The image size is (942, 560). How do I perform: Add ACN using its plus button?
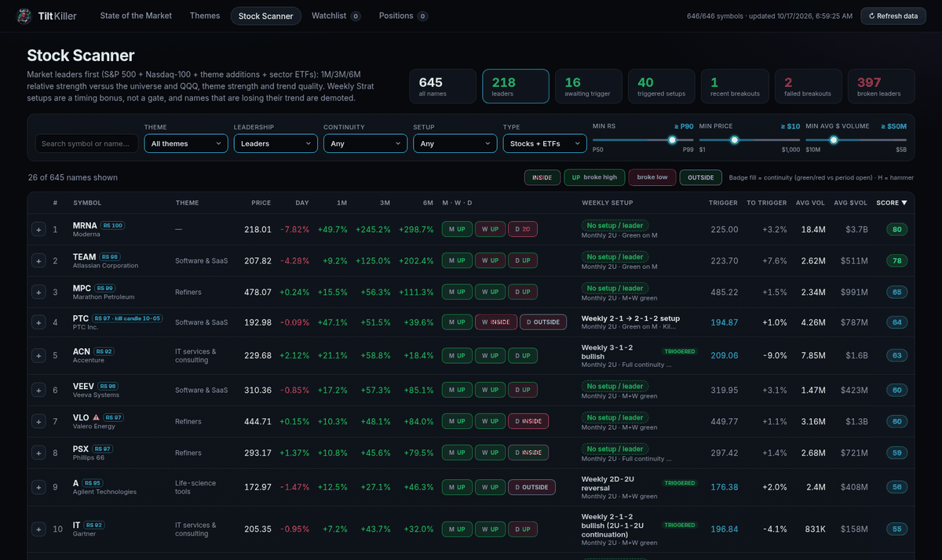coord(38,355)
